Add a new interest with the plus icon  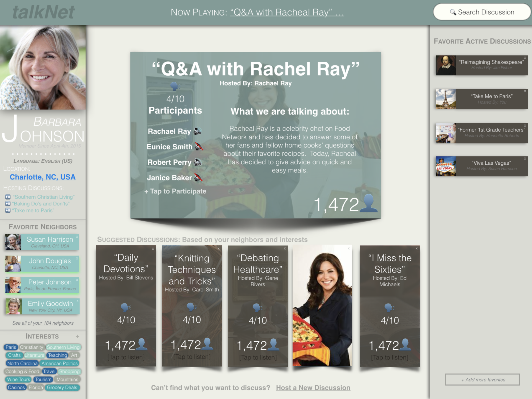(x=77, y=336)
